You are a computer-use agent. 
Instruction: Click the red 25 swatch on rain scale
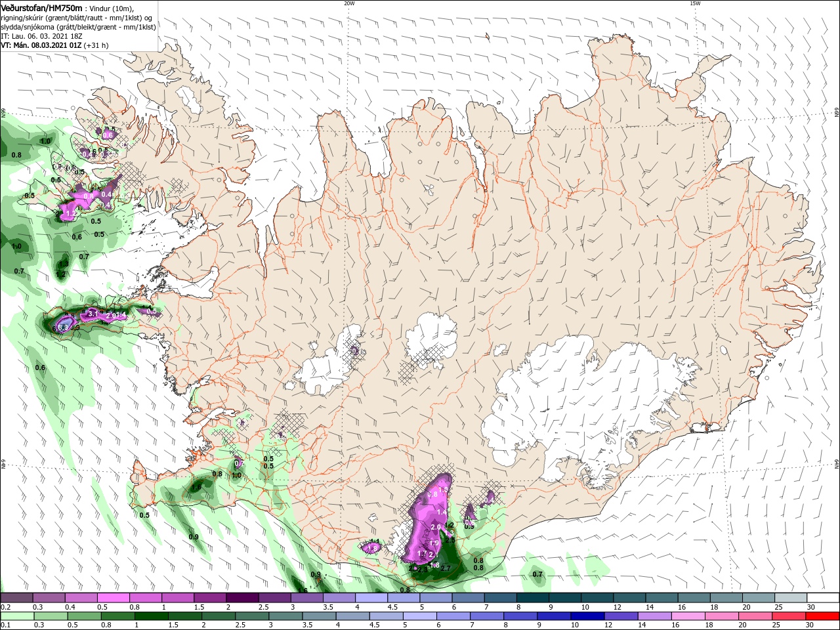point(789,616)
